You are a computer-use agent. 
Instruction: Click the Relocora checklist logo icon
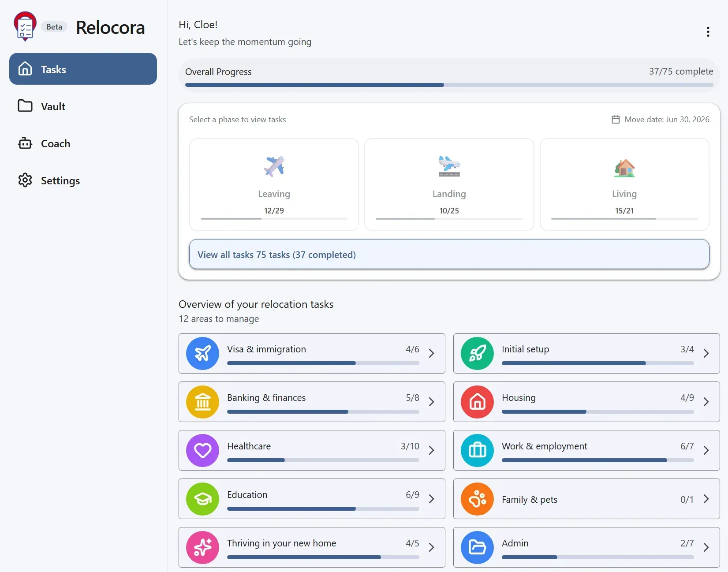point(25,26)
